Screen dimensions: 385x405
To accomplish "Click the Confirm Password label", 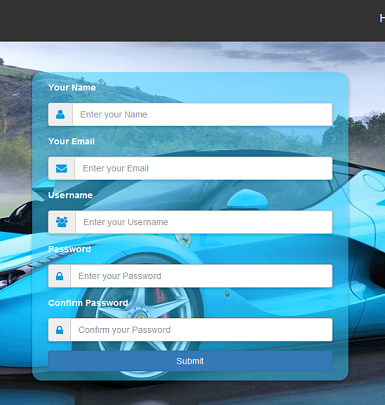I will pyautogui.click(x=88, y=303).
